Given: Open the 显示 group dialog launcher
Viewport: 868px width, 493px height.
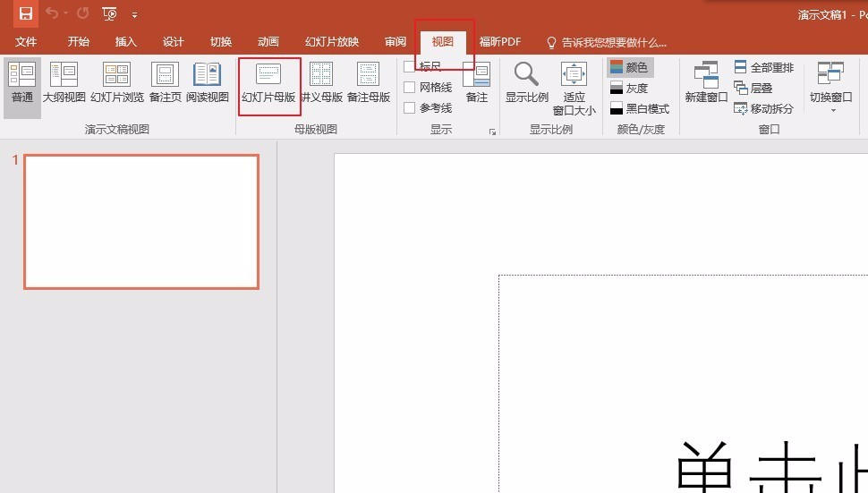Looking at the screenshot, I should pyautogui.click(x=492, y=132).
